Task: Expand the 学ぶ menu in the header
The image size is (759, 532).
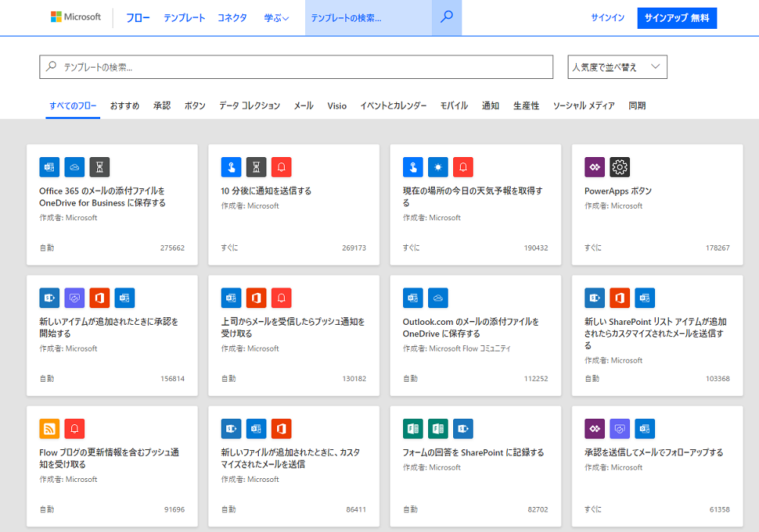Action: click(276, 17)
